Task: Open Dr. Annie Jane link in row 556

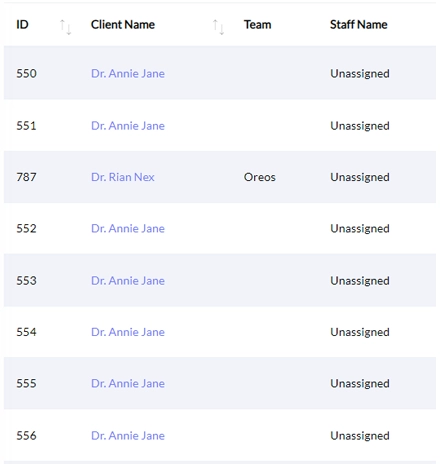Action: click(x=128, y=436)
